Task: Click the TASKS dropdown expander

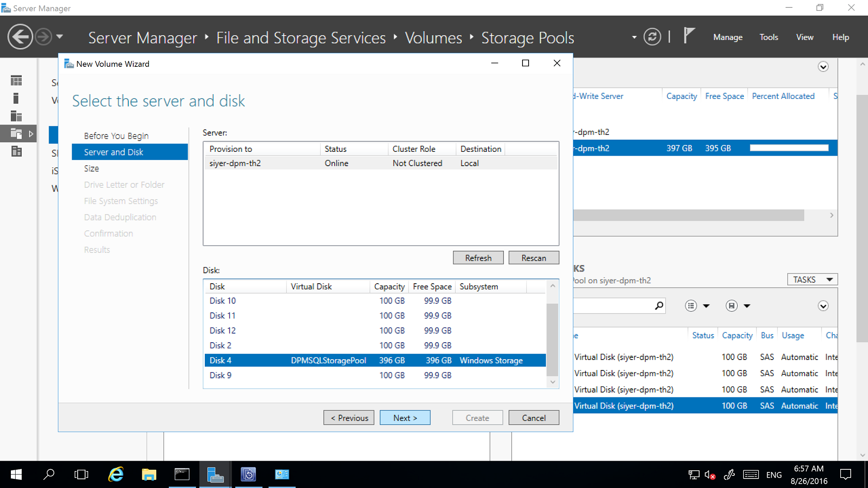Action: click(829, 279)
